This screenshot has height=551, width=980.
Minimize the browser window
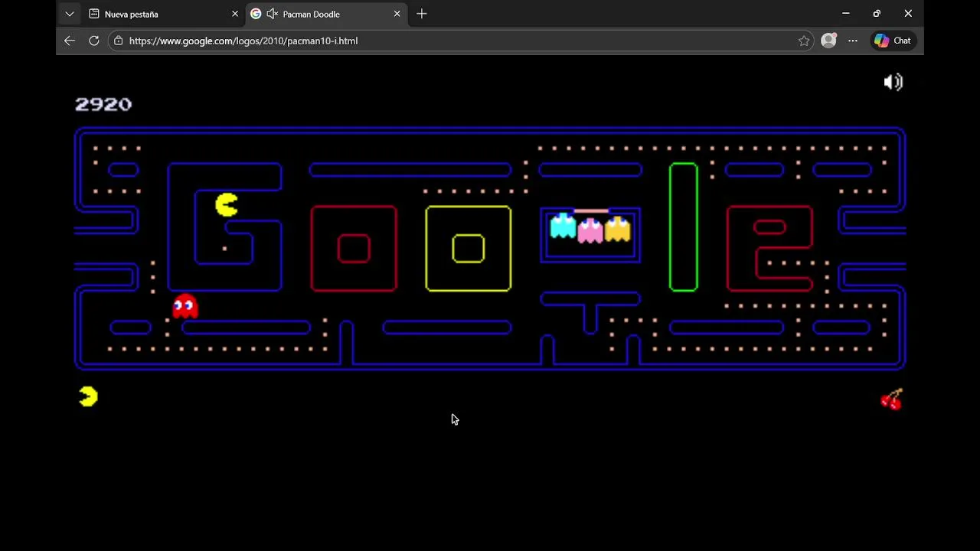846,13
